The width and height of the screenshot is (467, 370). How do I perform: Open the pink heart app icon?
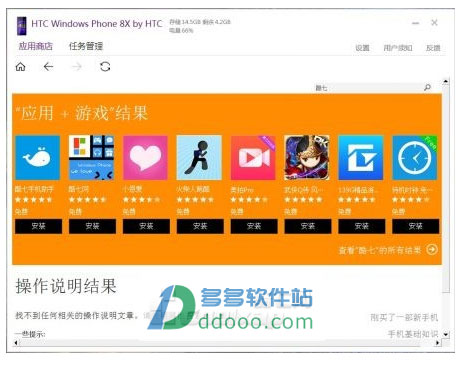pyautogui.click(x=145, y=157)
